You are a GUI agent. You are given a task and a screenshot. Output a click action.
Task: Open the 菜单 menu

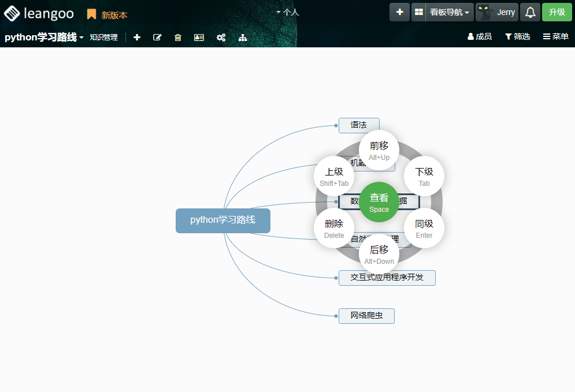tap(555, 37)
